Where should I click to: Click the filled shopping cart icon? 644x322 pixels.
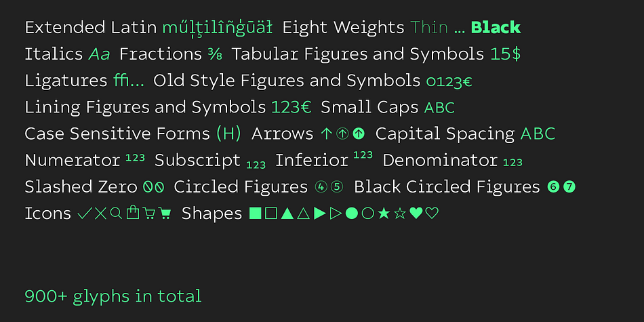[x=165, y=214]
